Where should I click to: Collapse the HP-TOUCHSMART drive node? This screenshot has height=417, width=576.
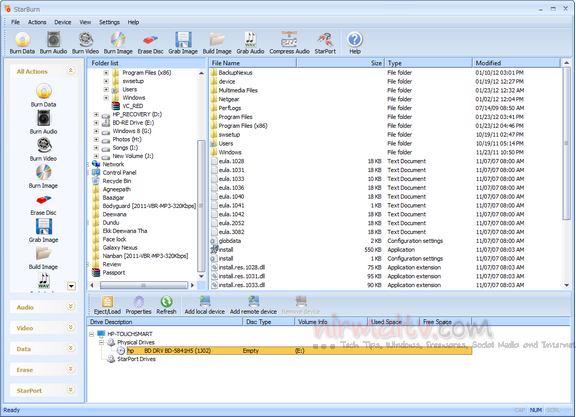92,334
